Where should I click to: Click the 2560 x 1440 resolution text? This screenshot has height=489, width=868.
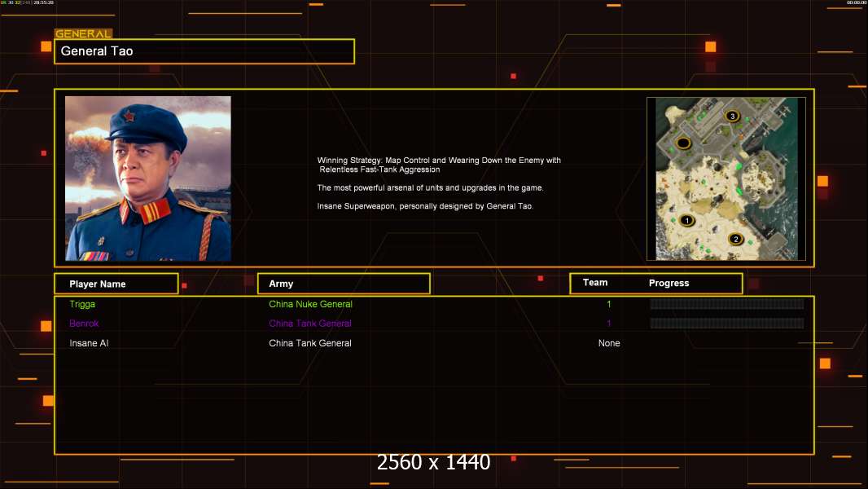(x=433, y=462)
